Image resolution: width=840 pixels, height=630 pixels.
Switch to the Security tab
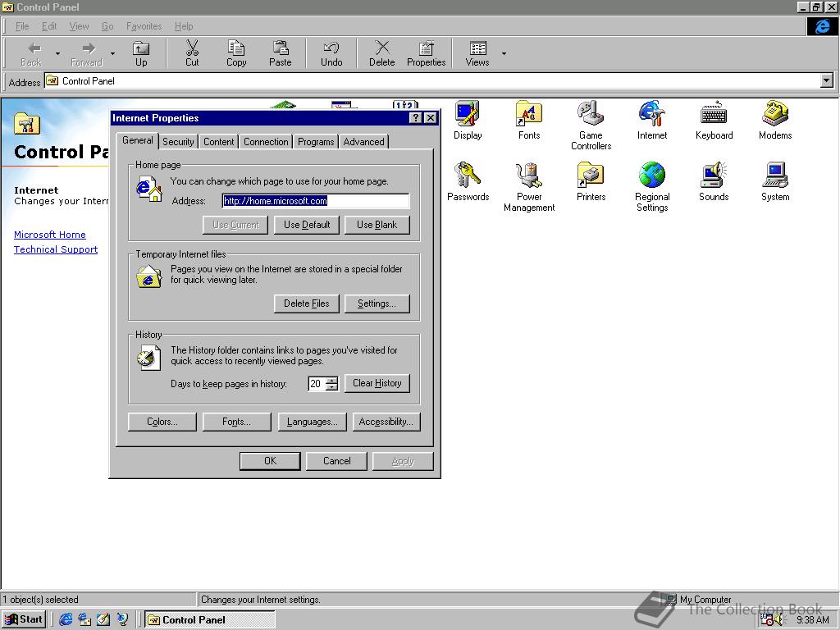tap(178, 141)
